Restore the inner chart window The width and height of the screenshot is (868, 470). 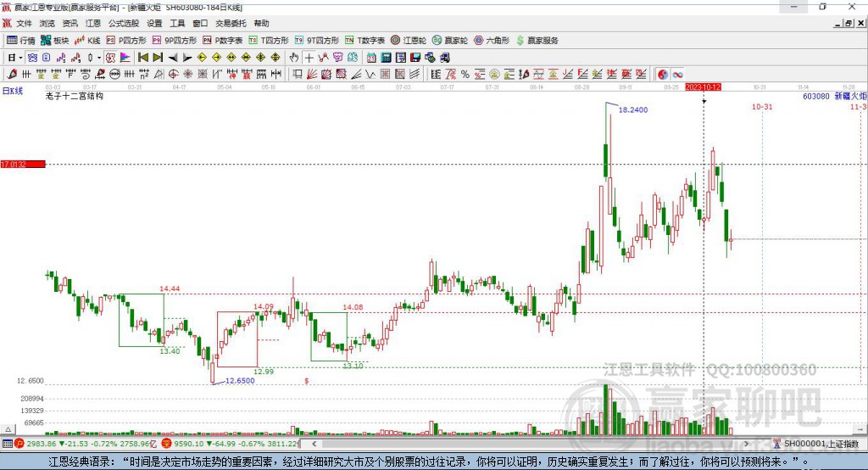[849, 23]
